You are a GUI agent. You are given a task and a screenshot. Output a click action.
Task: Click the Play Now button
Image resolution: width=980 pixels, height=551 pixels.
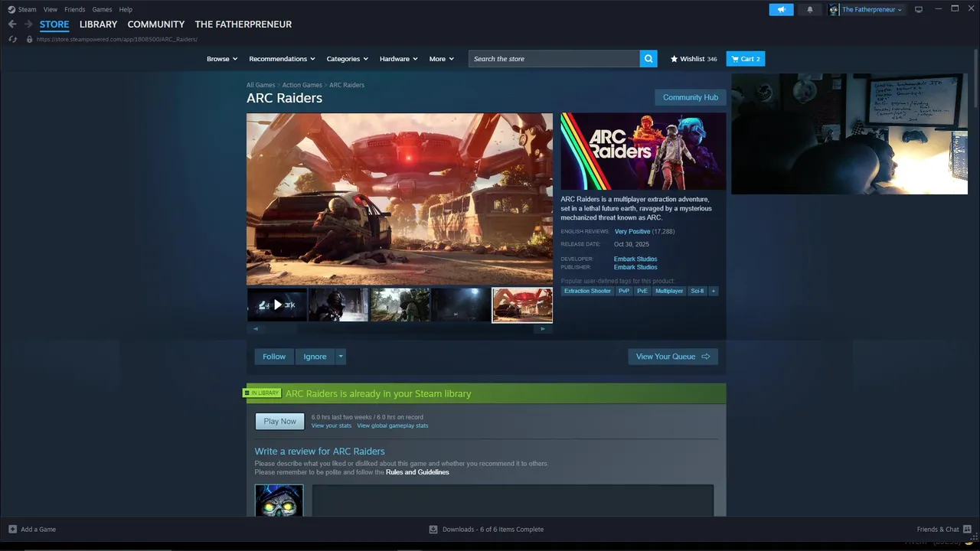tap(279, 422)
